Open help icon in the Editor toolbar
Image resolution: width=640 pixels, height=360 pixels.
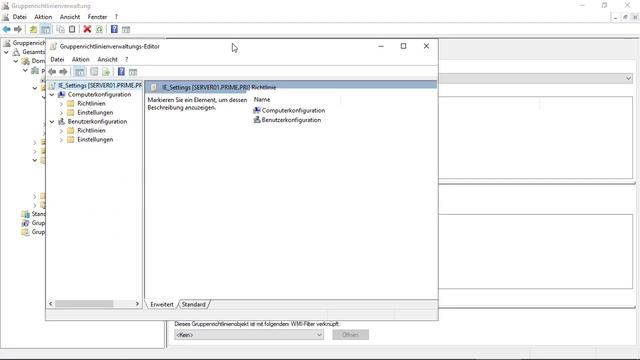[x=121, y=72]
